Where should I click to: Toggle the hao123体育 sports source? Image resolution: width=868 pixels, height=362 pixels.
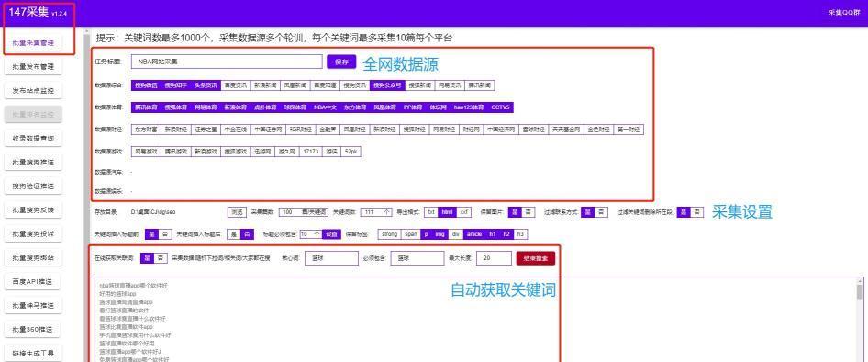469,107
